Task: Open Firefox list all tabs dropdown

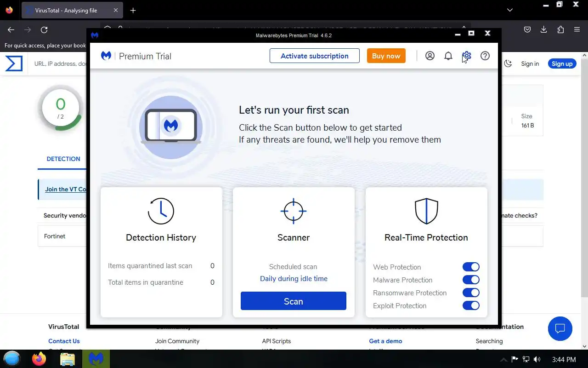Action: click(x=510, y=10)
